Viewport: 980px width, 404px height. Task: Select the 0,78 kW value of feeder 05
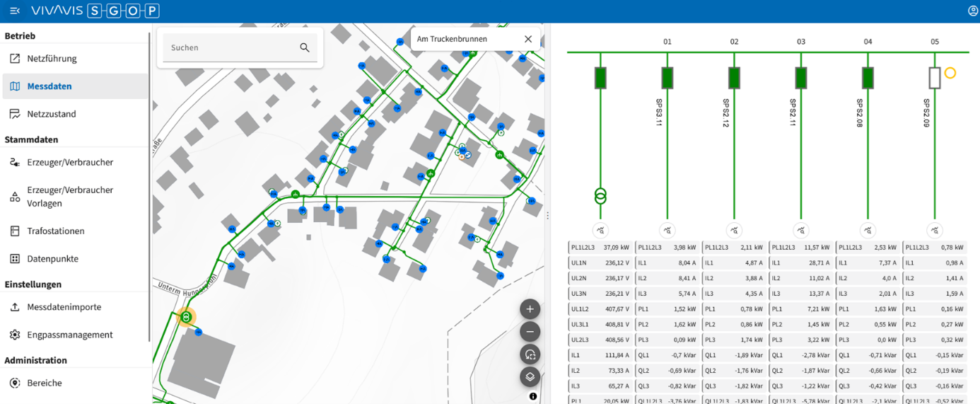click(952, 248)
